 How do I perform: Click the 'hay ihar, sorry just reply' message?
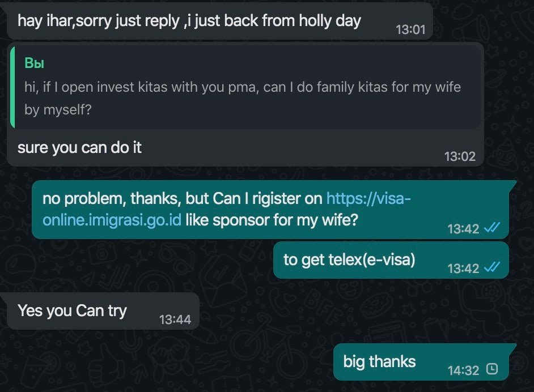(219, 21)
